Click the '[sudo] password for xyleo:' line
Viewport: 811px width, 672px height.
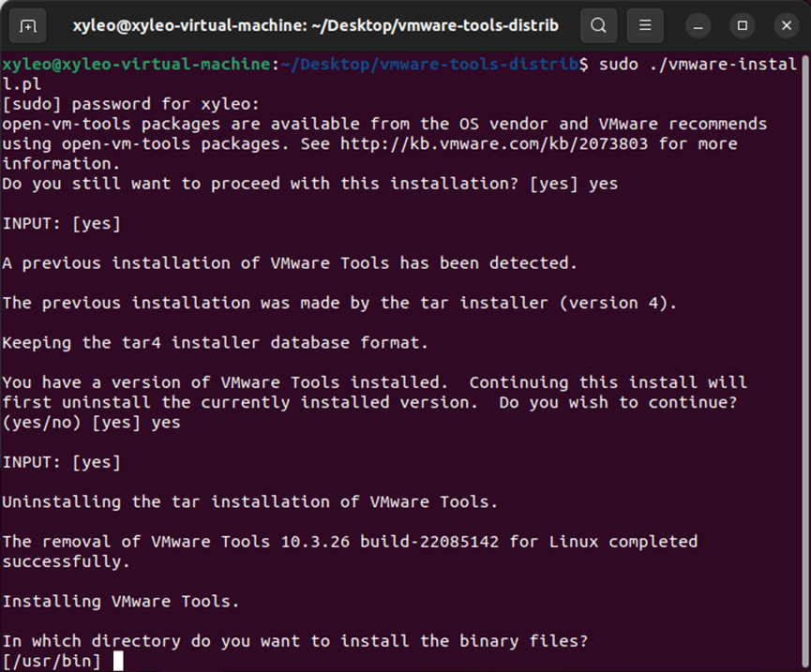tap(131, 104)
